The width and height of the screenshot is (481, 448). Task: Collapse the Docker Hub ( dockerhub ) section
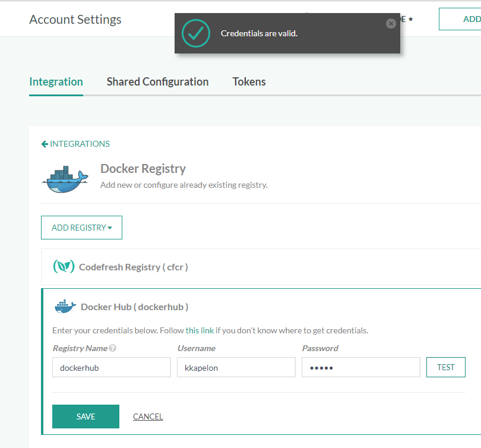[135, 307]
